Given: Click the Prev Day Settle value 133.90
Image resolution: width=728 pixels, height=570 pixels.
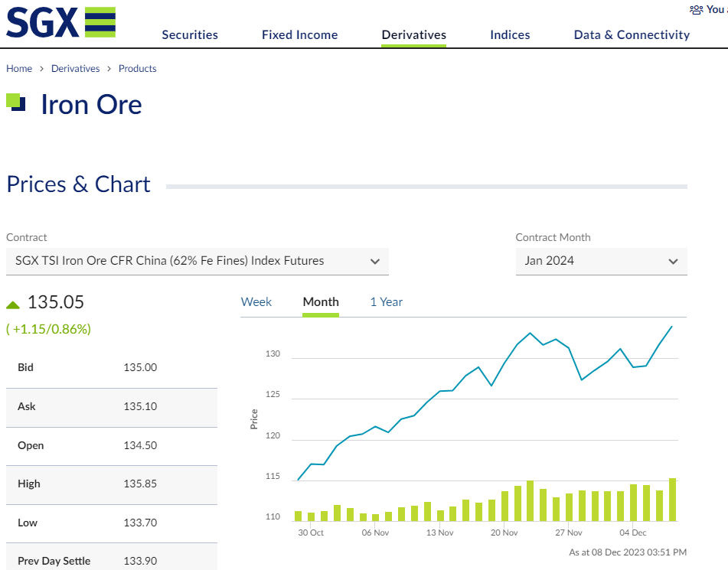Looking at the screenshot, I should coord(140,561).
